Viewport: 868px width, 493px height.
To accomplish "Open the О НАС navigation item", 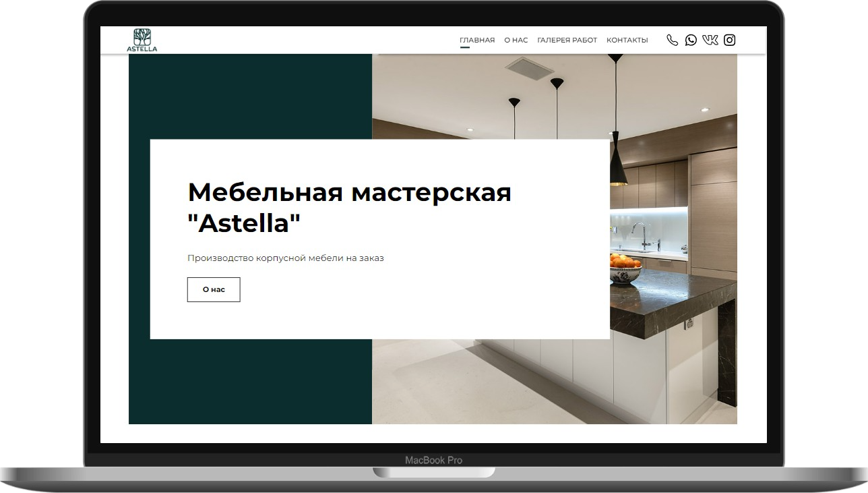I will (x=516, y=40).
